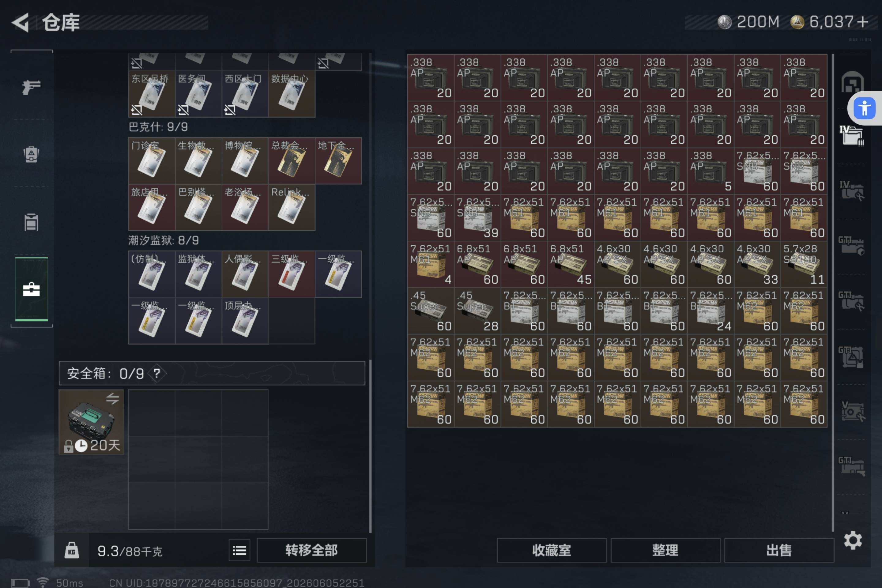
Task: Select the 博物馆... key card
Action: point(245,161)
